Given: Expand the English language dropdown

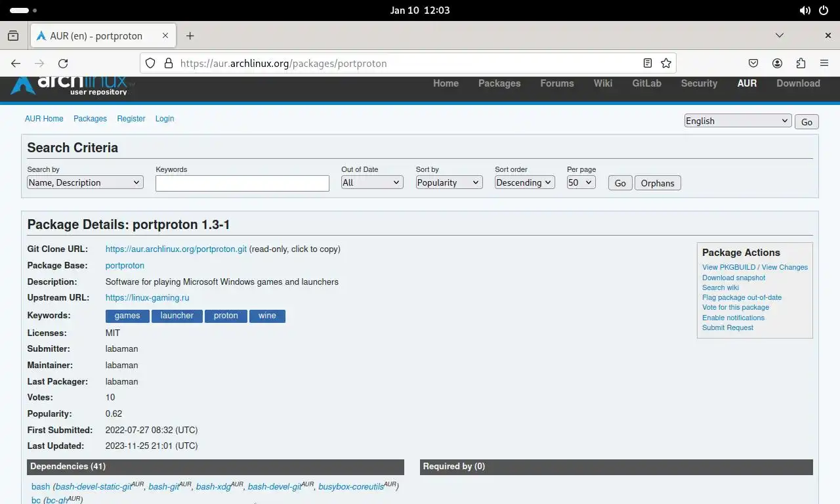Looking at the screenshot, I should coord(738,121).
